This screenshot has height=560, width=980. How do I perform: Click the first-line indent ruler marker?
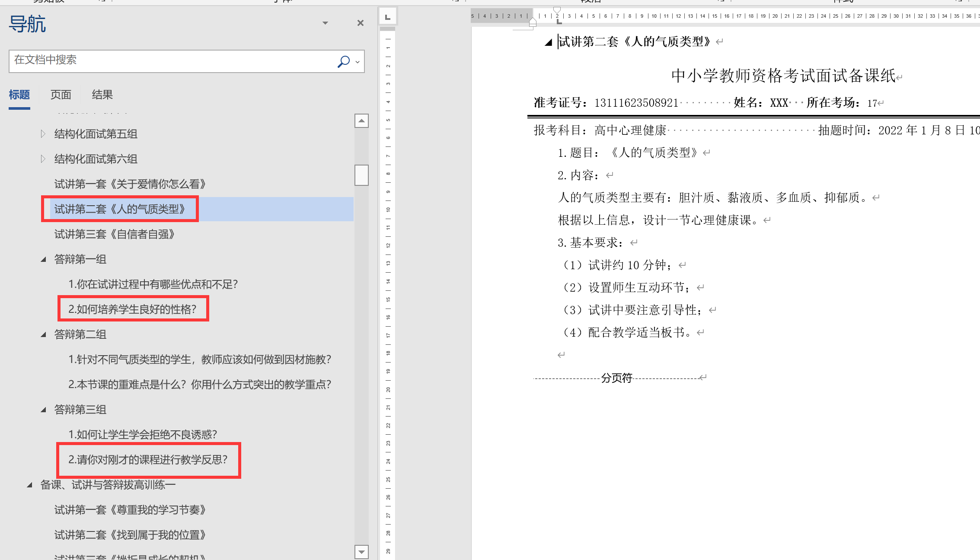557,10
